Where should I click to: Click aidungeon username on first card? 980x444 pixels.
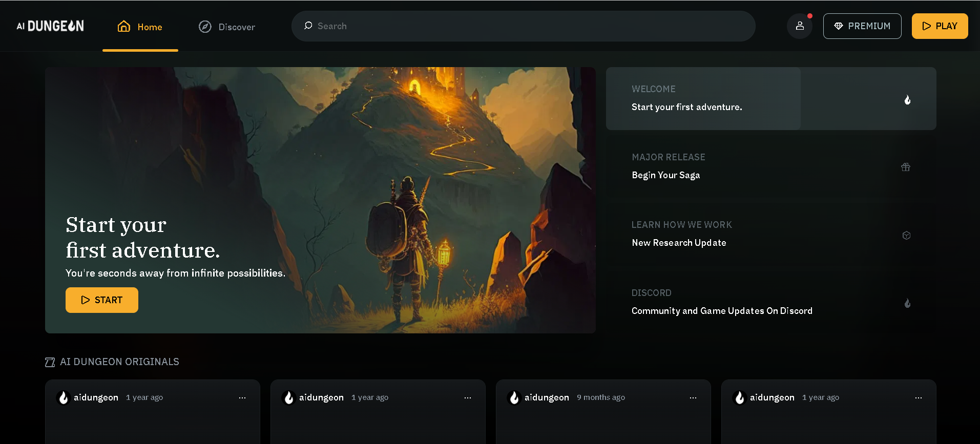[96, 397]
